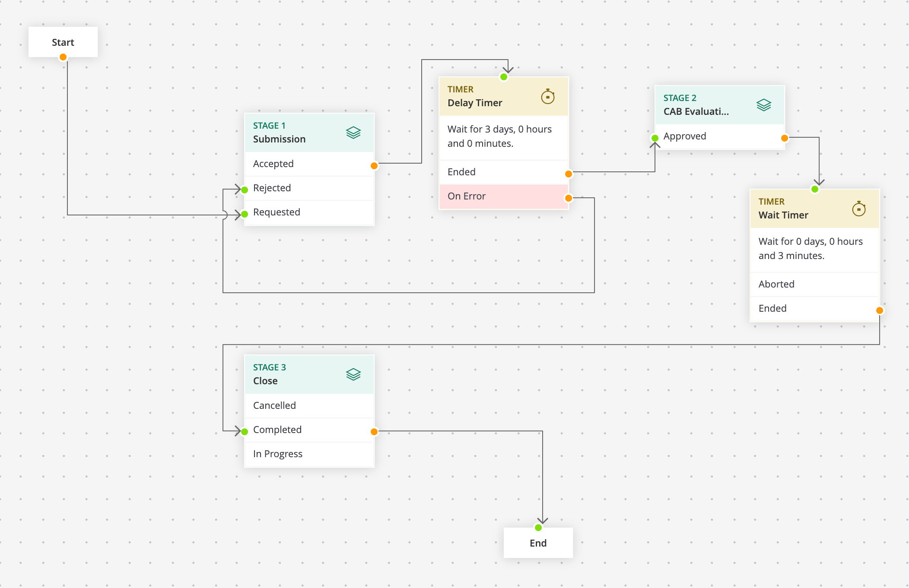This screenshot has width=909, height=588.
Task: Click the orange output port of the Accepted outcome
Action: [x=374, y=164]
